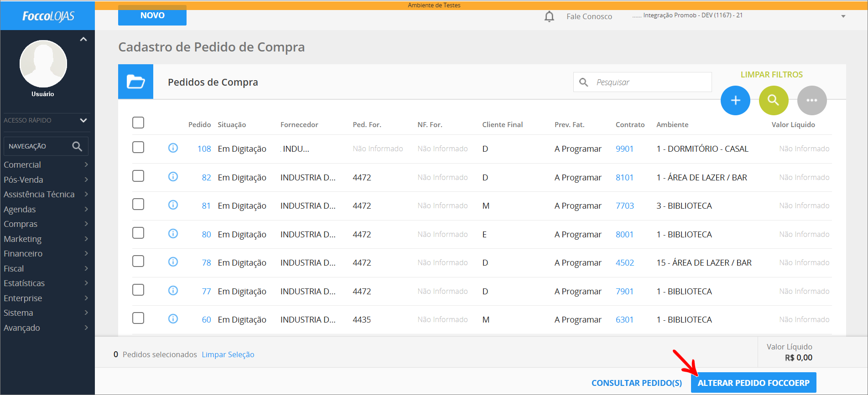
Task: Open info icon for order 60
Action: [x=173, y=319]
